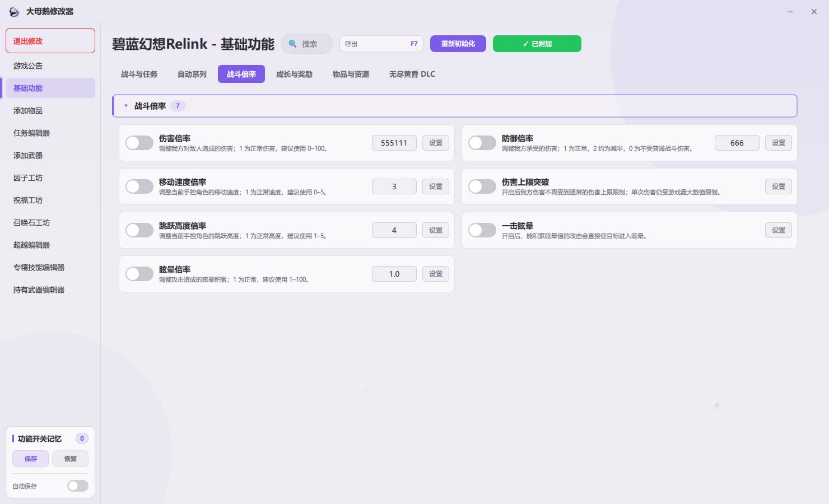Enable 自动保存 auto-save switch
Image resolution: width=829 pixels, height=504 pixels.
pyautogui.click(x=78, y=486)
